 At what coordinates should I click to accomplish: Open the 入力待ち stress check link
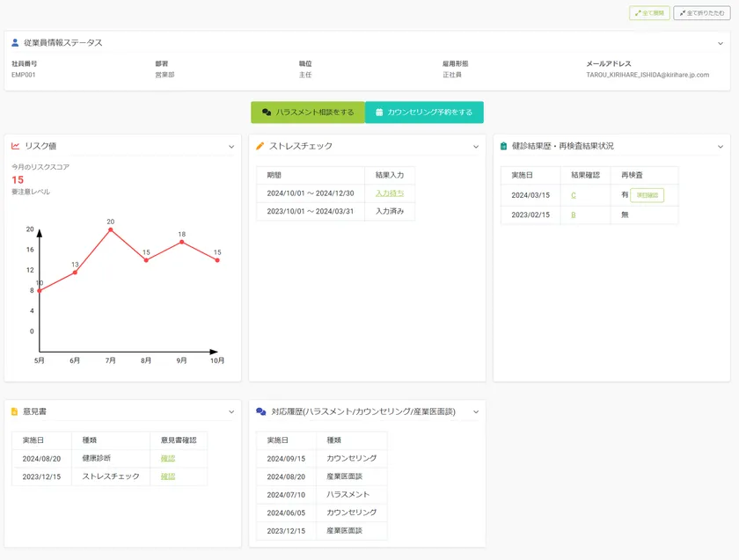(389, 193)
